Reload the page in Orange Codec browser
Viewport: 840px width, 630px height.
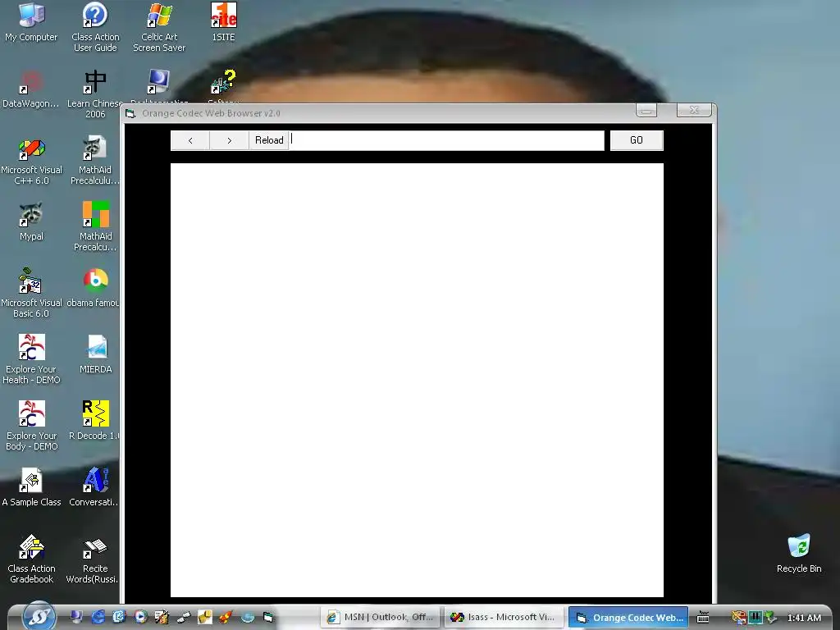269,140
